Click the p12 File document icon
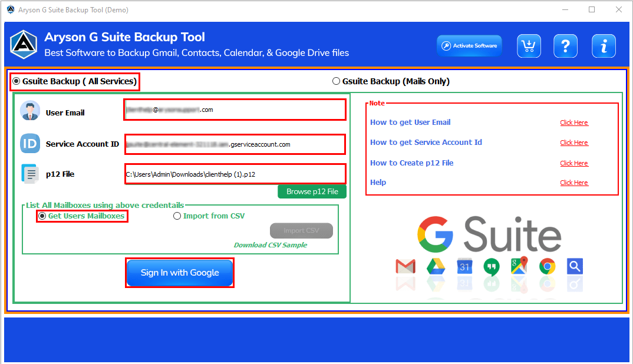 (x=30, y=174)
